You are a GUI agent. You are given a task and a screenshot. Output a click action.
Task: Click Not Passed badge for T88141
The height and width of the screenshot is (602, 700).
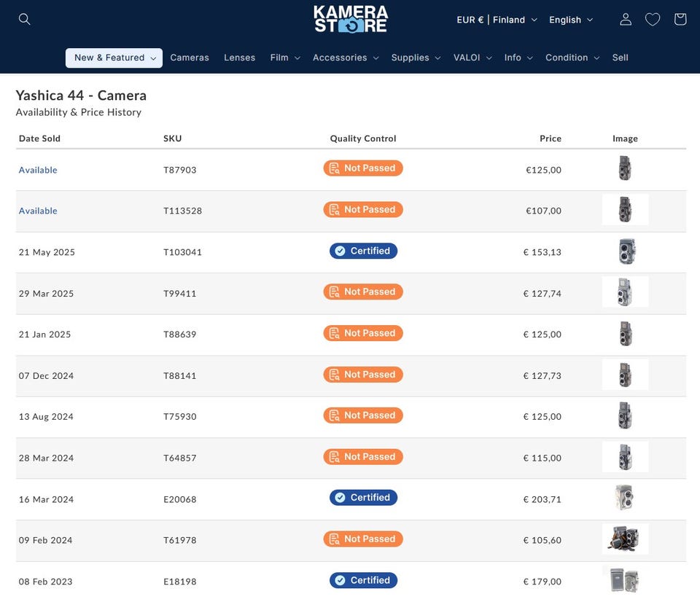363,375
